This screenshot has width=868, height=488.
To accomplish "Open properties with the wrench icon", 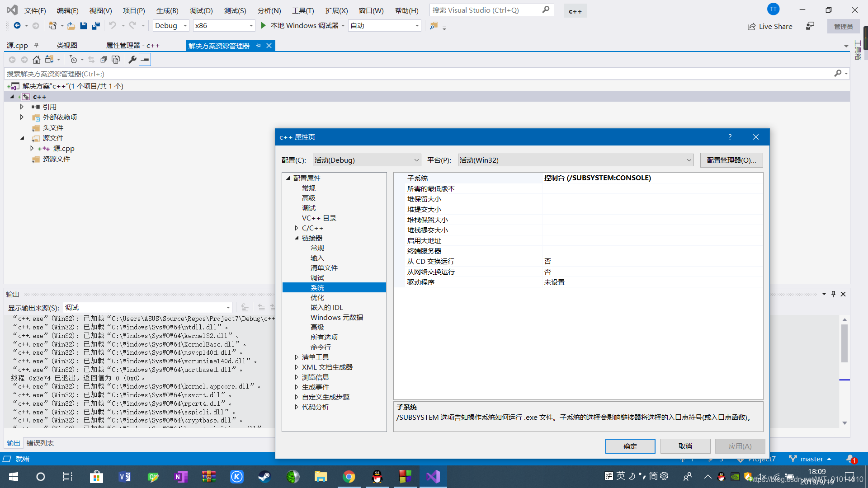I will coord(132,60).
